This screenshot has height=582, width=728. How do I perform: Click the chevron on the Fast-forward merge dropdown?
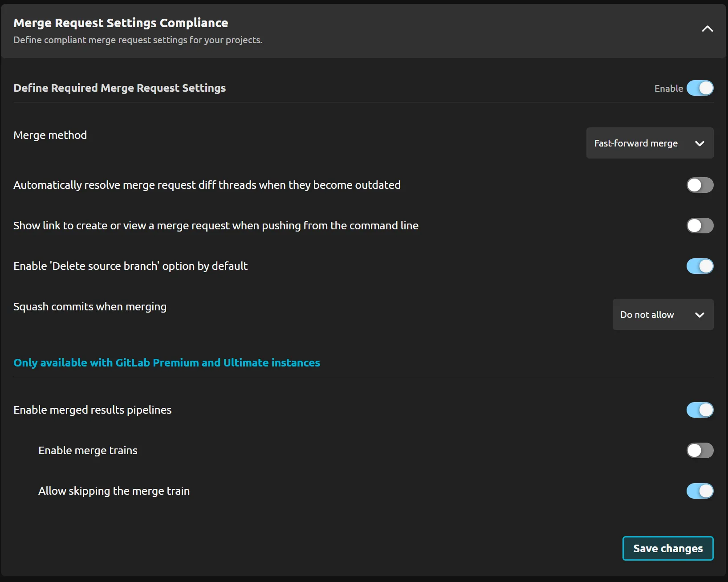[x=700, y=143]
